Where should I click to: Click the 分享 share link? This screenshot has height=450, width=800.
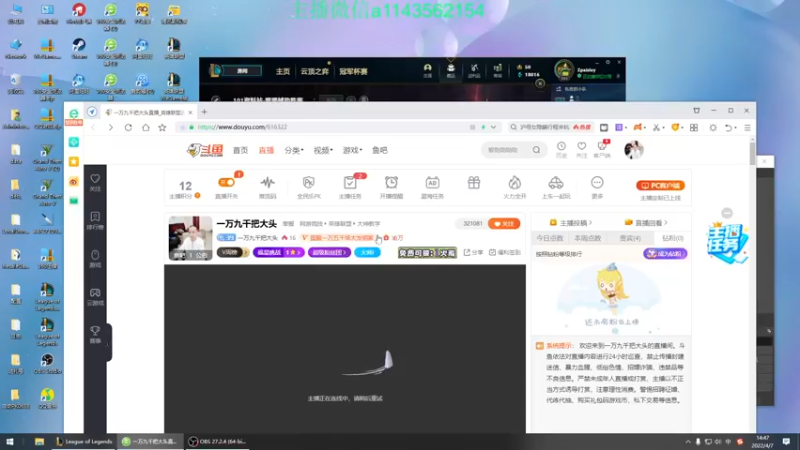(x=473, y=252)
